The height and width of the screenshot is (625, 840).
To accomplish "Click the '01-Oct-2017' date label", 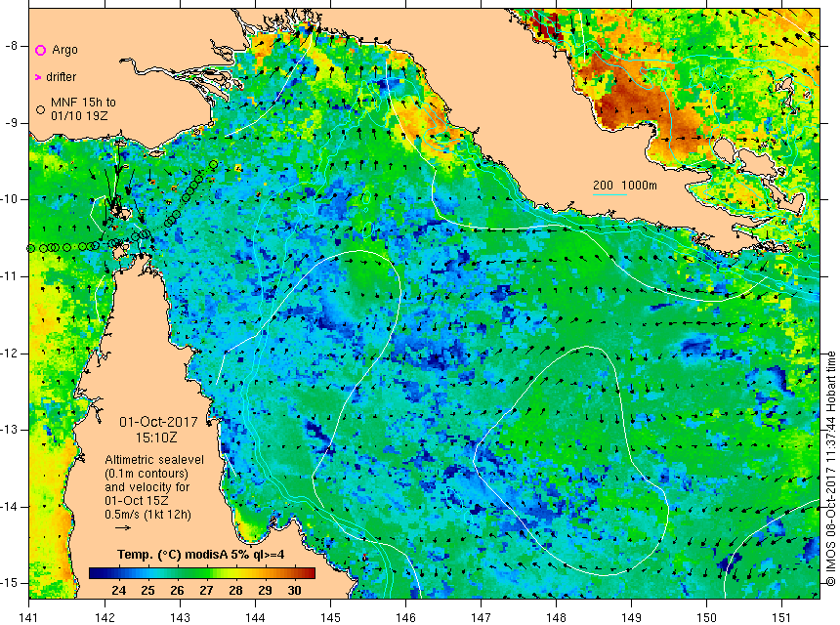I will coord(158,422).
